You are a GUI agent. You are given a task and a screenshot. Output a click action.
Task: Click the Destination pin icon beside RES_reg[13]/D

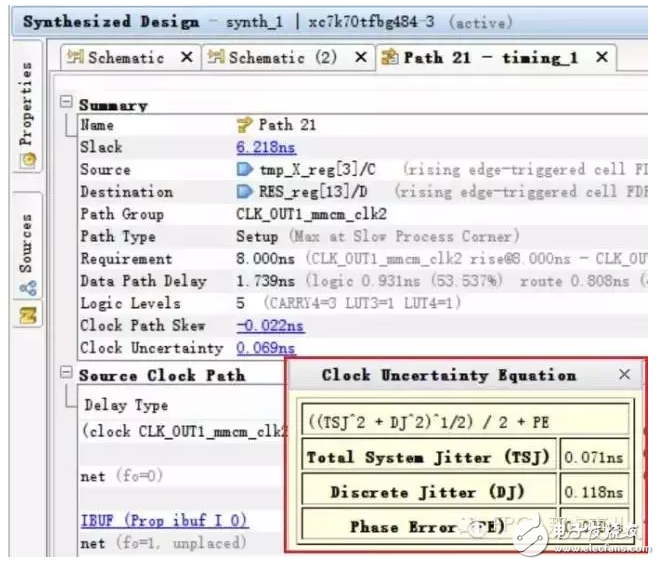244,192
